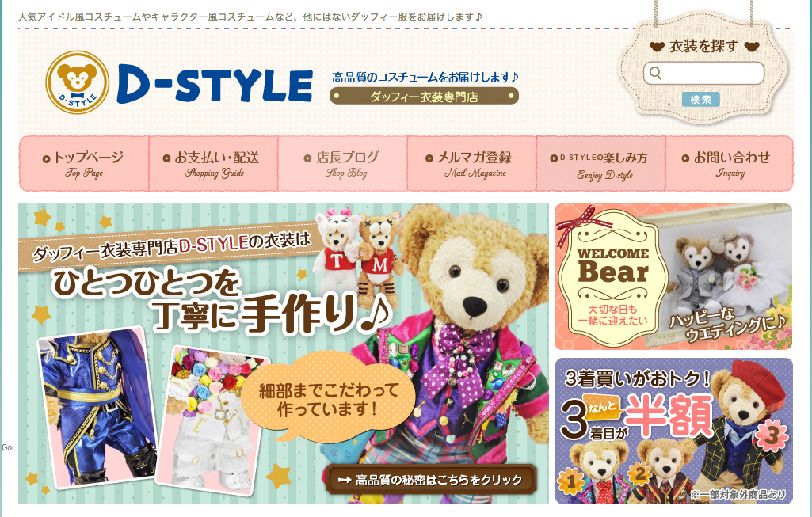
Task: Open the 店長ブログ Shop Blog tab
Action: pos(342,164)
